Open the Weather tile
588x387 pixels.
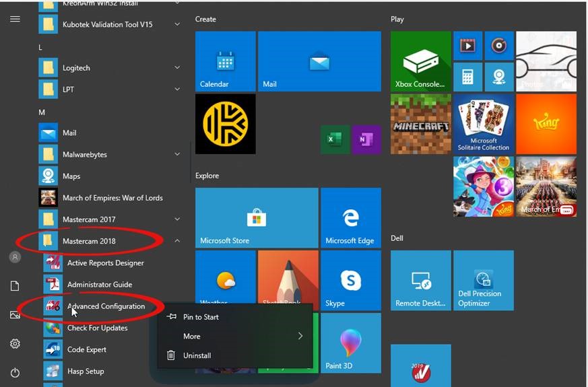pos(226,277)
